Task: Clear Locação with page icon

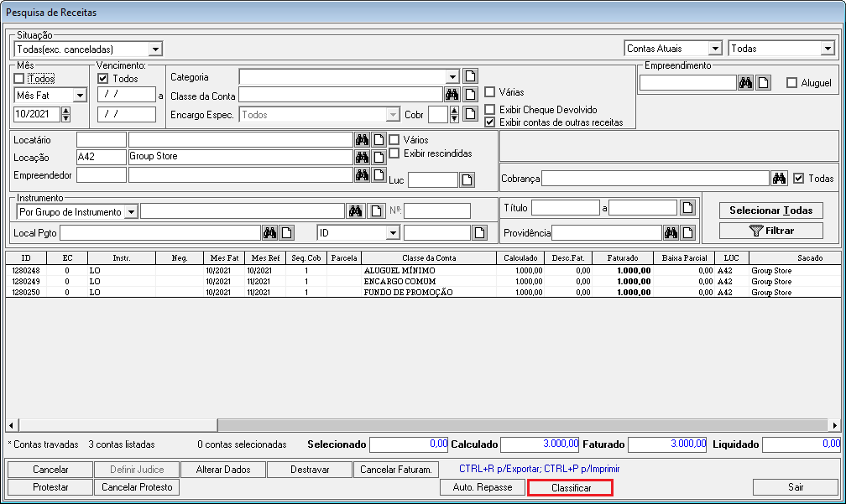Action: click(x=379, y=157)
